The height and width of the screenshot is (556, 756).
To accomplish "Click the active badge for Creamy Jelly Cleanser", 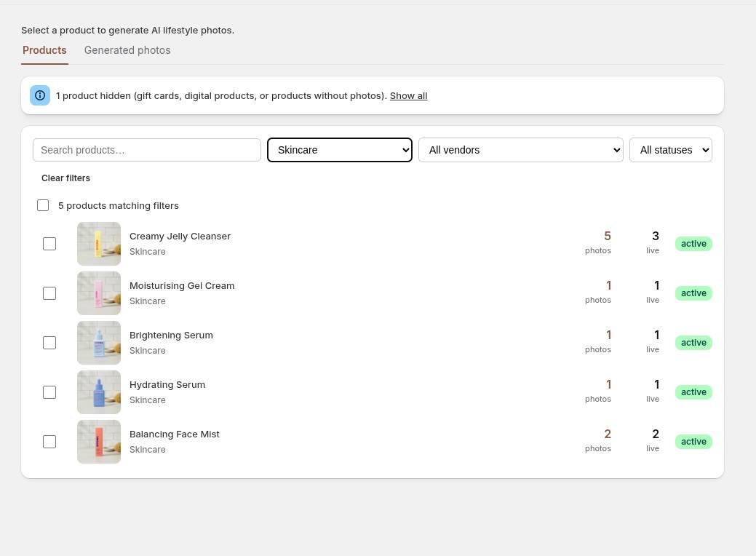I will point(693,244).
